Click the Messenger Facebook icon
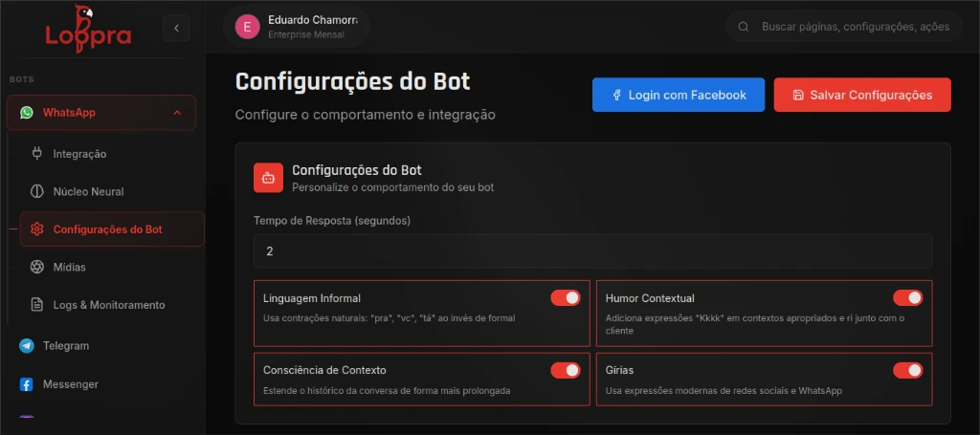This screenshot has width=980, height=435. pos(27,384)
